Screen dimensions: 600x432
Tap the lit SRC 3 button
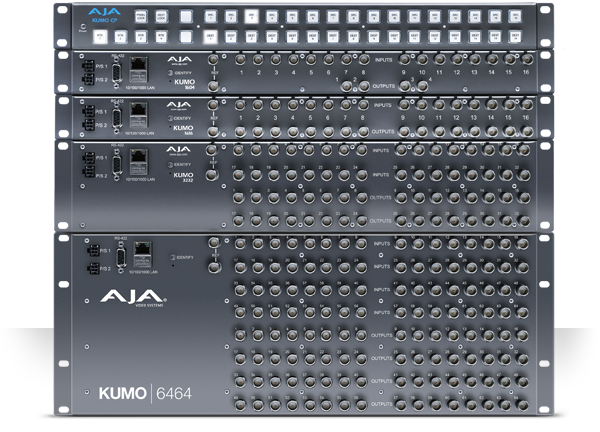coord(251,16)
